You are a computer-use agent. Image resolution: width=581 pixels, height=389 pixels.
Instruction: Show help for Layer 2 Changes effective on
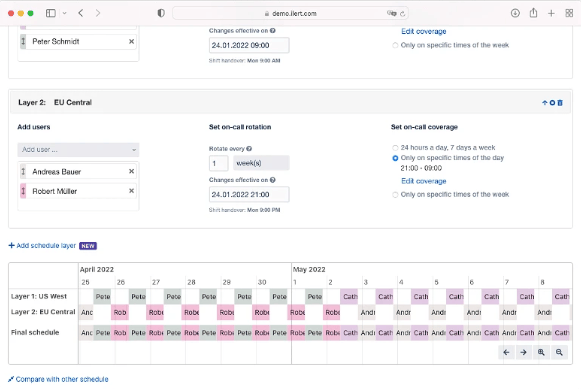coord(273,180)
